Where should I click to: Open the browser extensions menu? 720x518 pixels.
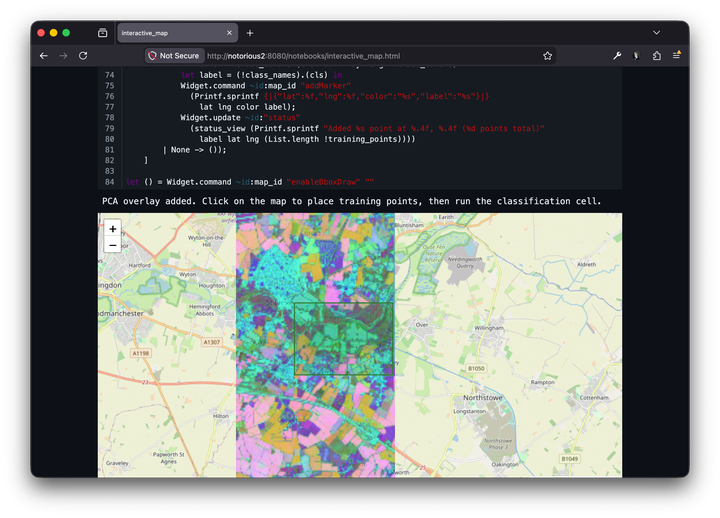click(657, 56)
